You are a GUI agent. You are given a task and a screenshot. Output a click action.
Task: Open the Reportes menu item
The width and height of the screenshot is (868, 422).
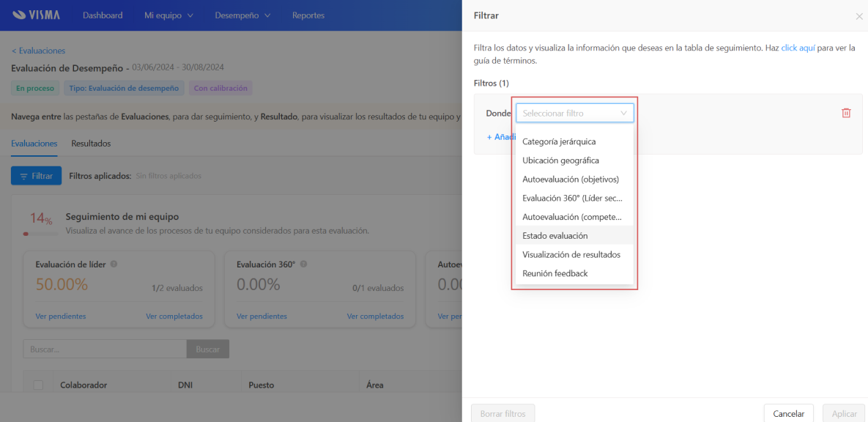(x=308, y=15)
